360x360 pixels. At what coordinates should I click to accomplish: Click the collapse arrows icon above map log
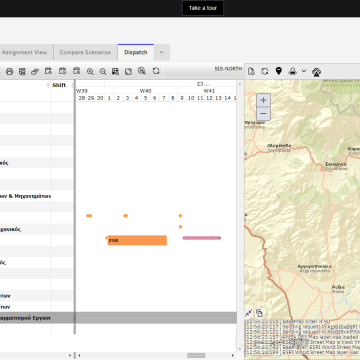pos(249,313)
